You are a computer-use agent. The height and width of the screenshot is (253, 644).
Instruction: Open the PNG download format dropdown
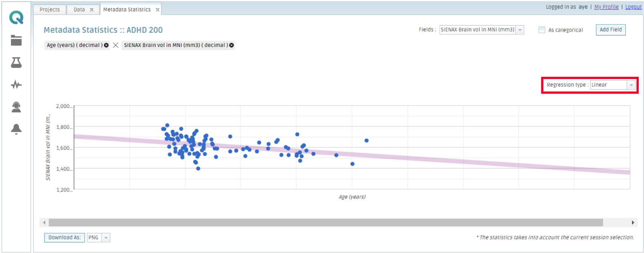click(x=106, y=238)
